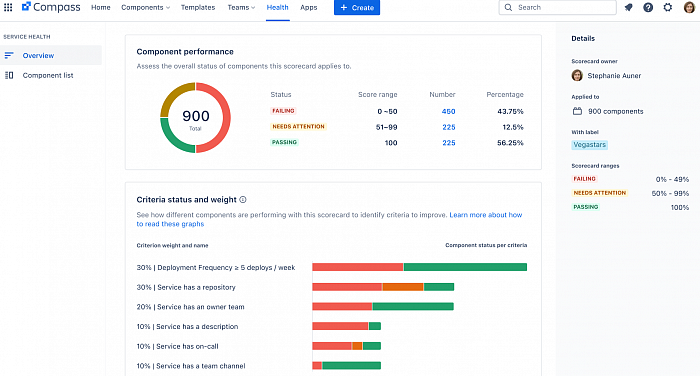Click the FAILING badge under Scorecard ranges
The width and height of the screenshot is (700, 376).
tap(584, 179)
